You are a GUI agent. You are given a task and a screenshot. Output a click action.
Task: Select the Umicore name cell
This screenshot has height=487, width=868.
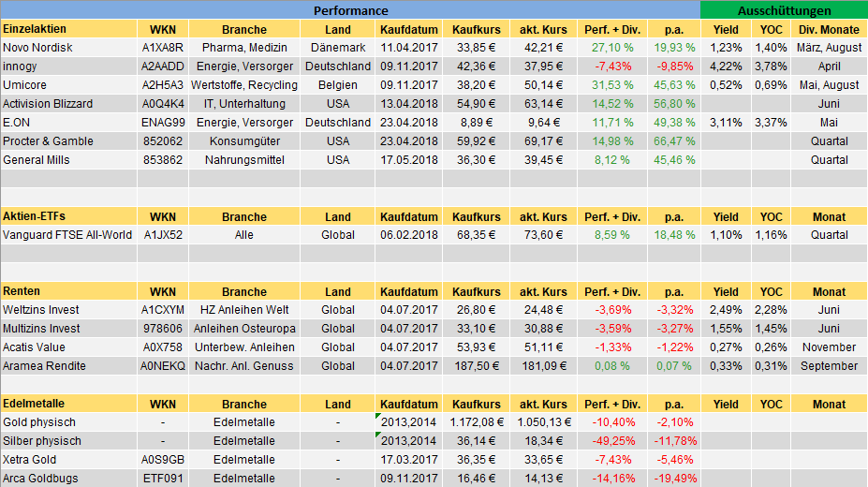pos(69,85)
